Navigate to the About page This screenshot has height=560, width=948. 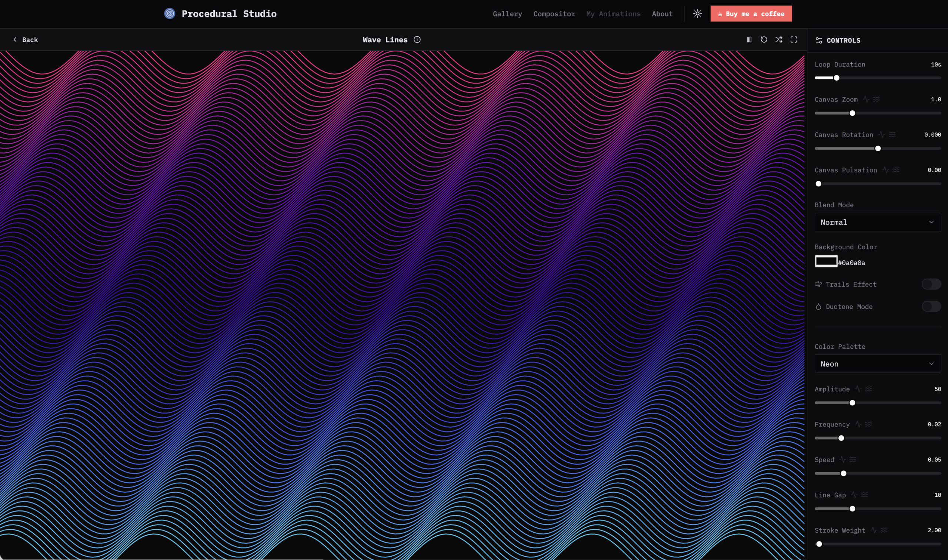(x=662, y=14)
